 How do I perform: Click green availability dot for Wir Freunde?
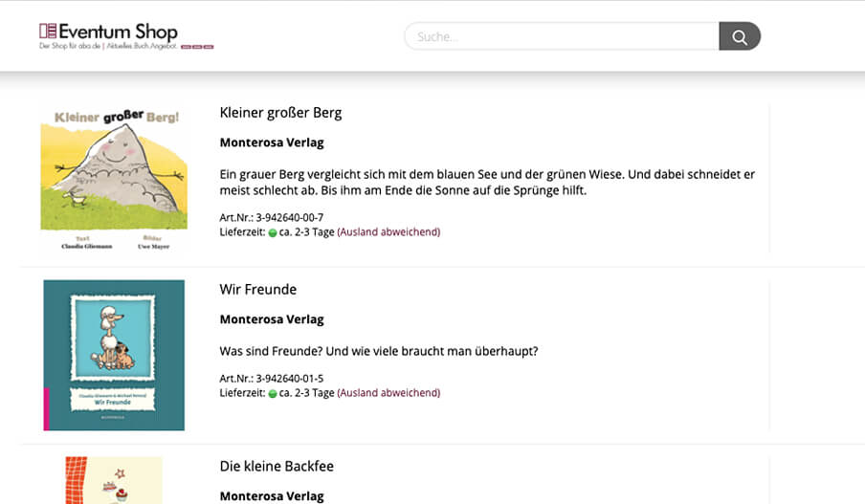click(x=273, y=394)
